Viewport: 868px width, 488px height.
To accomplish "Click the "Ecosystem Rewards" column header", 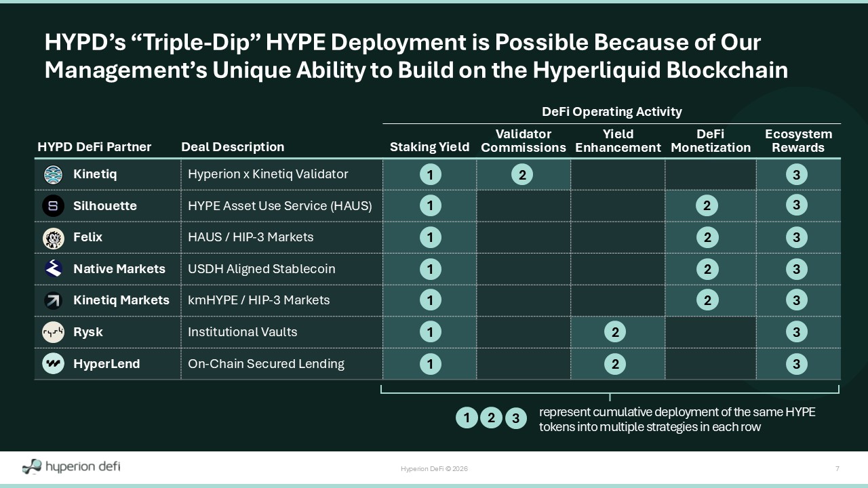I will pos(798,140).
